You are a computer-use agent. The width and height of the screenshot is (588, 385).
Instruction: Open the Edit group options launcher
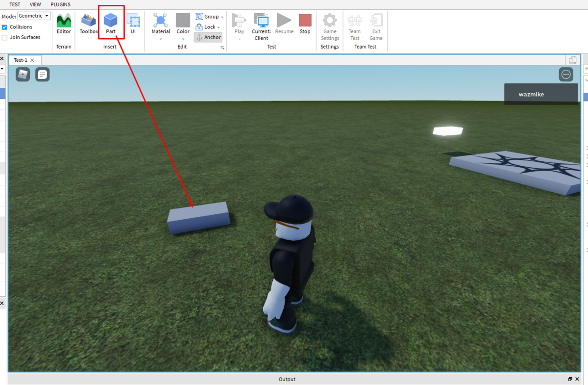pos(223,48)
